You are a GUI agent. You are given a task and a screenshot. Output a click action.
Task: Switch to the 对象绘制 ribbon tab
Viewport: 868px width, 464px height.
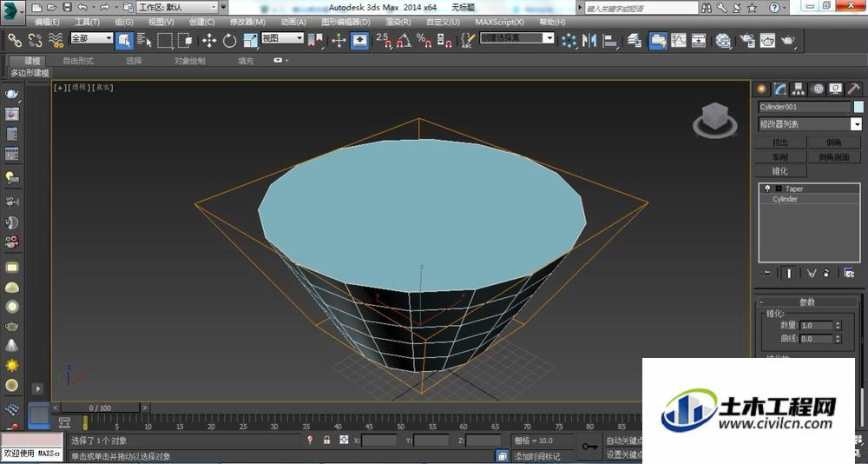point(190,61)
